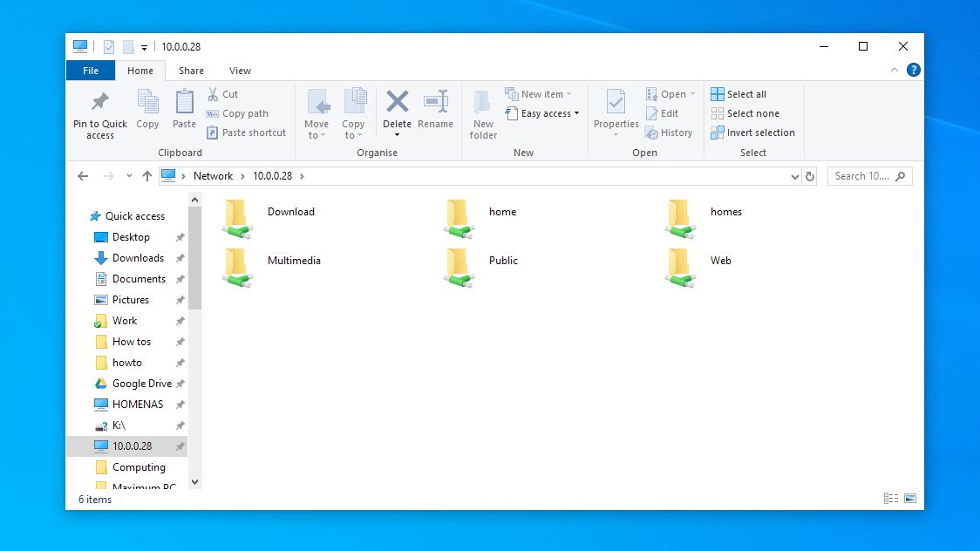Open the address bar history dropdown
The width and height of the screenshot is (980, 551).
pyautogui.click(x=794, y=175)
